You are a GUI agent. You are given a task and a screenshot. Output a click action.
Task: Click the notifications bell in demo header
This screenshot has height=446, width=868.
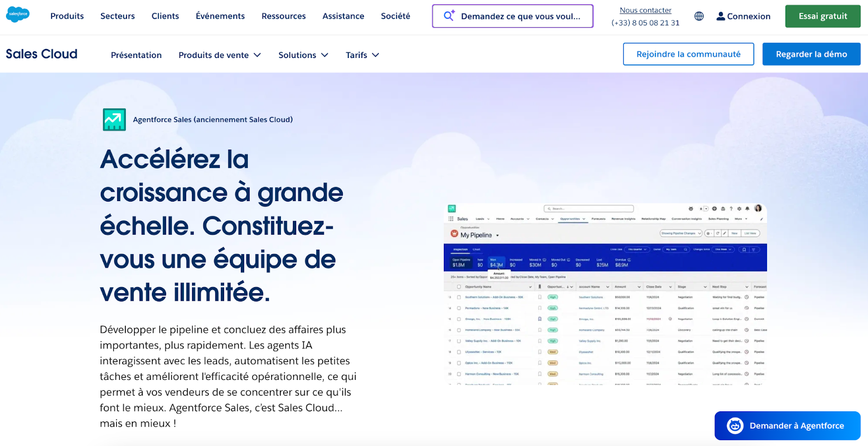pyautogui.click(x=747, y=209)
